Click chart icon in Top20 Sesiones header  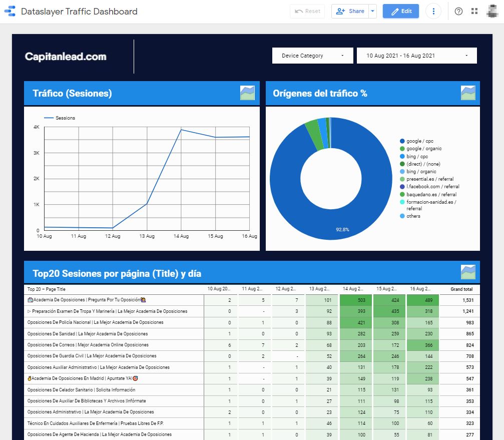[x=468, y=272]
